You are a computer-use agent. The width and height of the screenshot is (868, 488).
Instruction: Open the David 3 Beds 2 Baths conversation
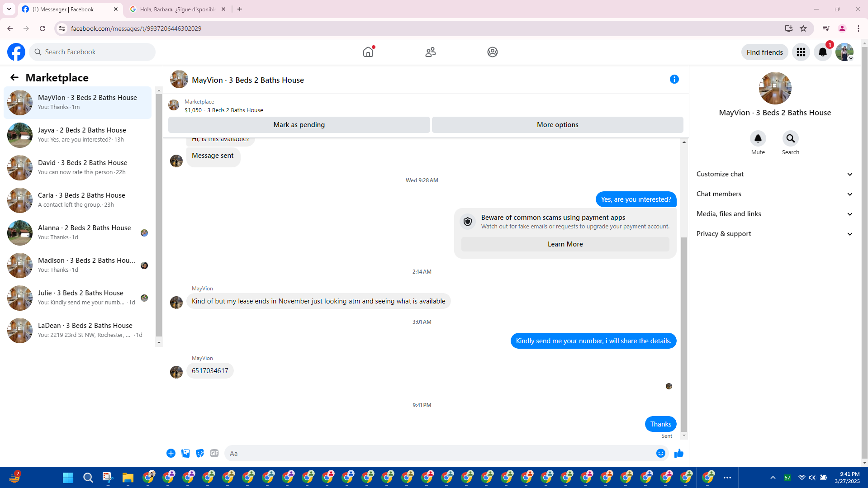(78, 167)
